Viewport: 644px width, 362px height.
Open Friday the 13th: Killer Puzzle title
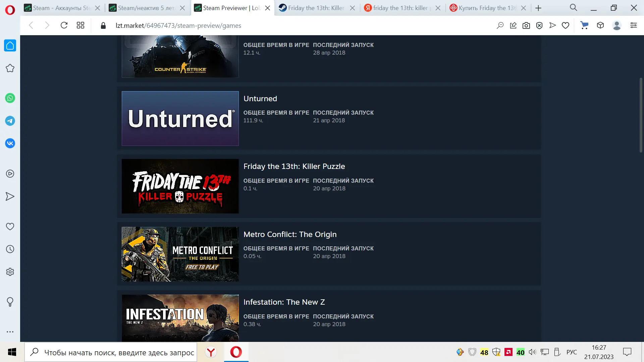tap(294, 167)
